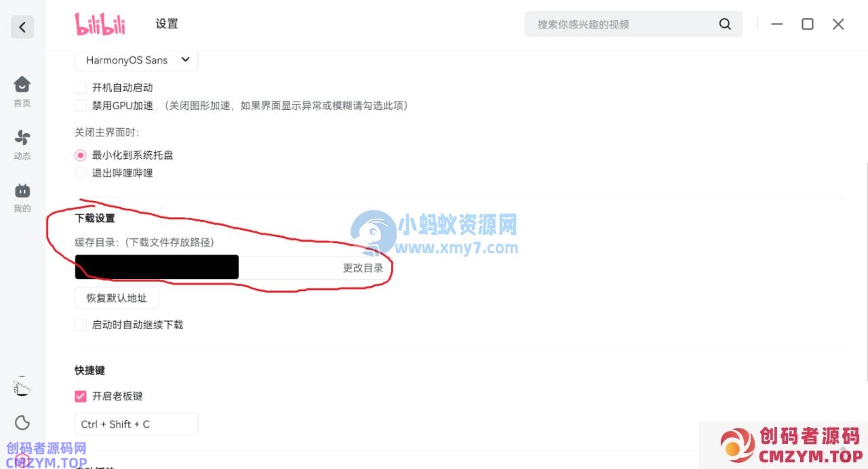Uncheck 开启老板键 checkbox
The image size is (868, 469).
click(x=81, y=396)
